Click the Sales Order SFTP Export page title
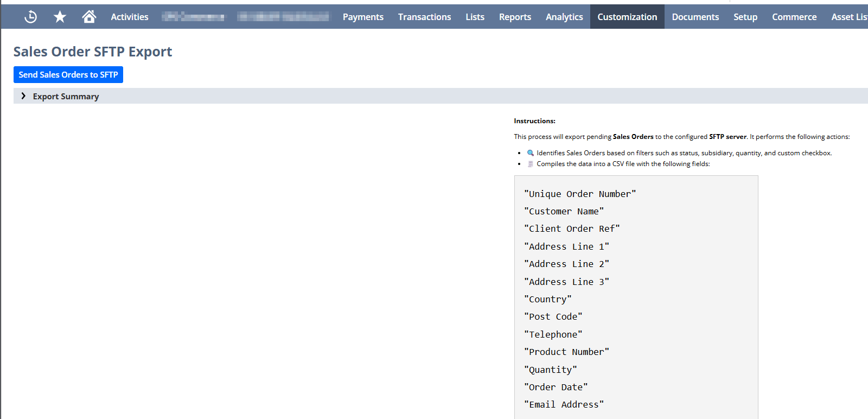The height and width of the screenshot is (419, 868). click(93, 52)
